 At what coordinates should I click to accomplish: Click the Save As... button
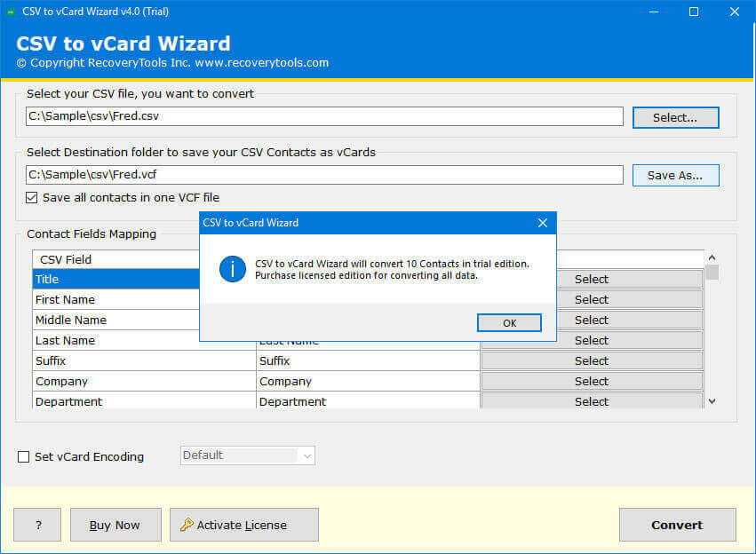(675, 176)
